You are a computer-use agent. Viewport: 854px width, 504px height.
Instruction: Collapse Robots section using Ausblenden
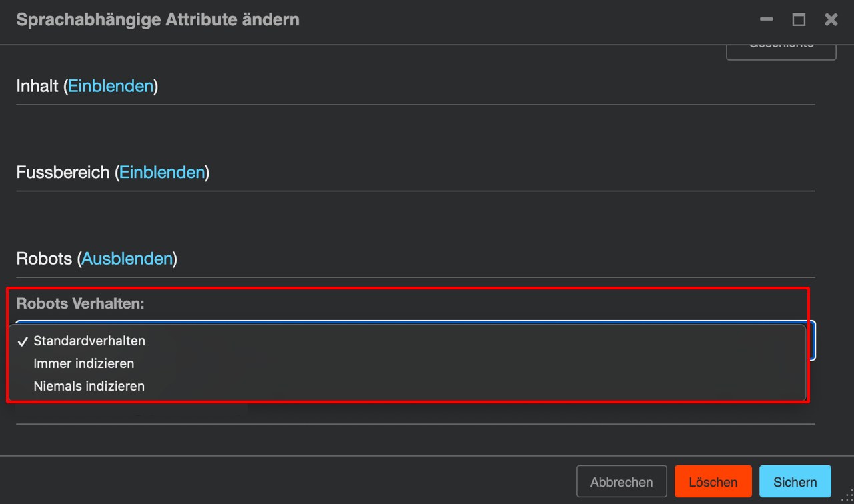coord(127,259)
